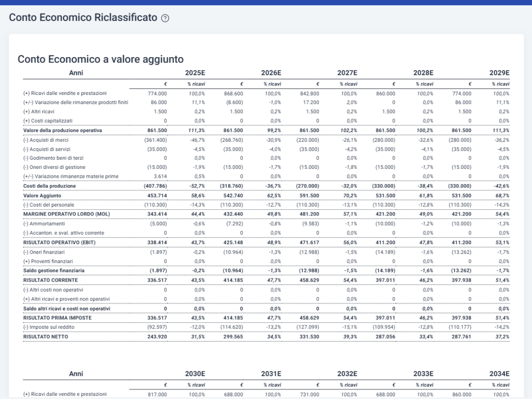The width and height of the screenshot is (532, 399).
Task: Click the Anni header of the first table
Action: (76, 73)
